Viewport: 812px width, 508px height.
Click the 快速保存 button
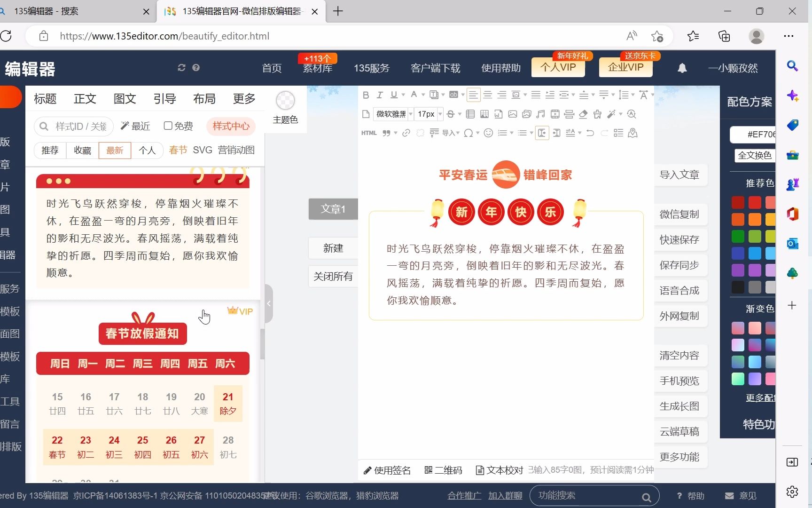pyautogui.click(x=680, y=240)
